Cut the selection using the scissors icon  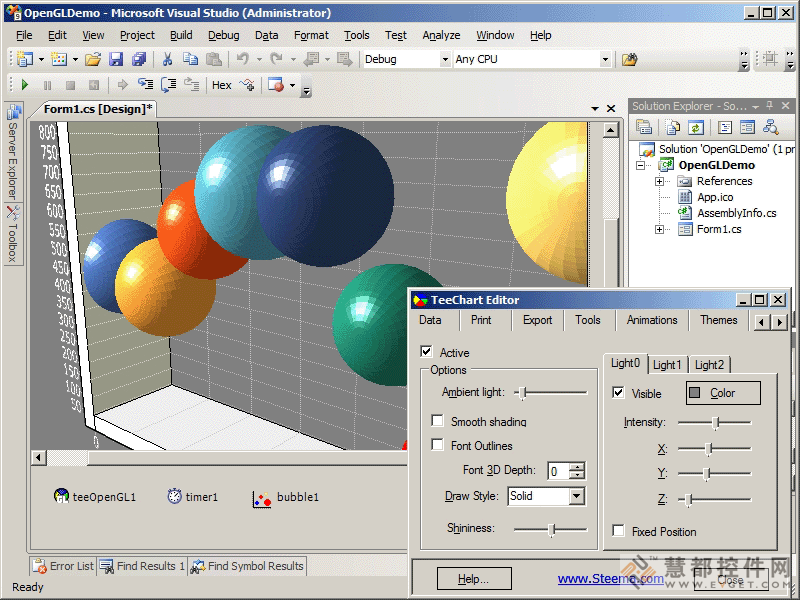(167, 59)
